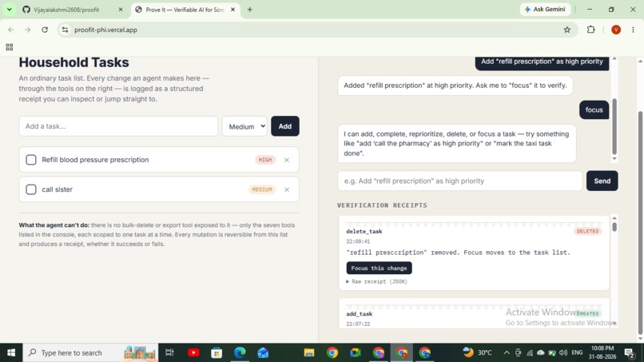Open a new browser tab

point(250,10)
